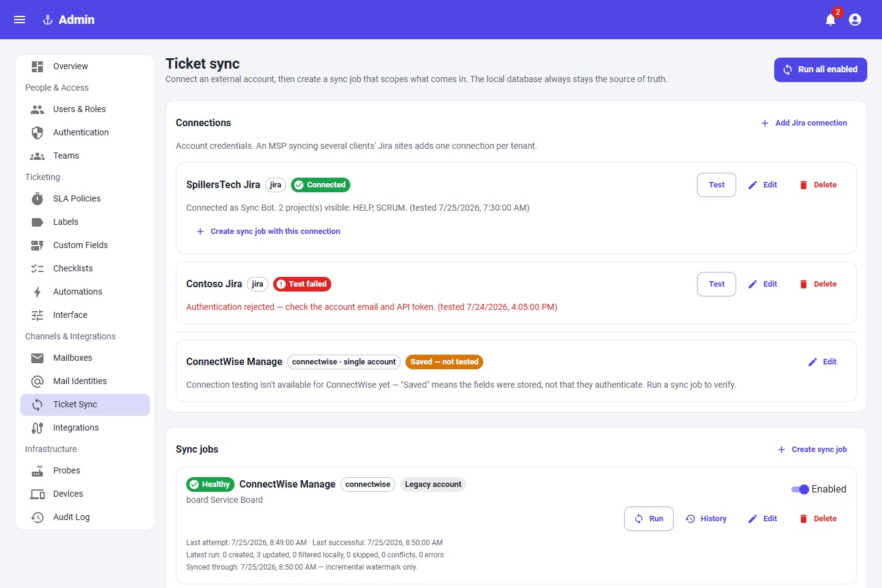The image size is (882, 588).
Task: Click pencil icon in ConnectWise Manage connection
Action: click(813, 362)
